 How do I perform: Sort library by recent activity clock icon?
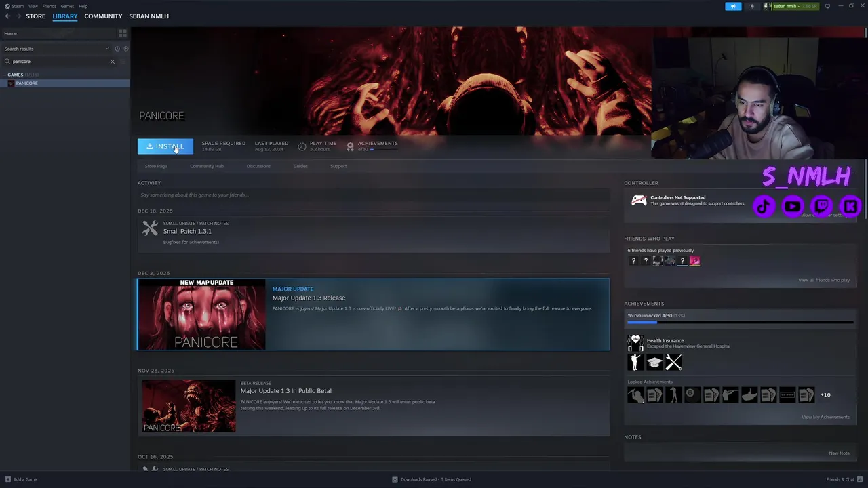117,49
